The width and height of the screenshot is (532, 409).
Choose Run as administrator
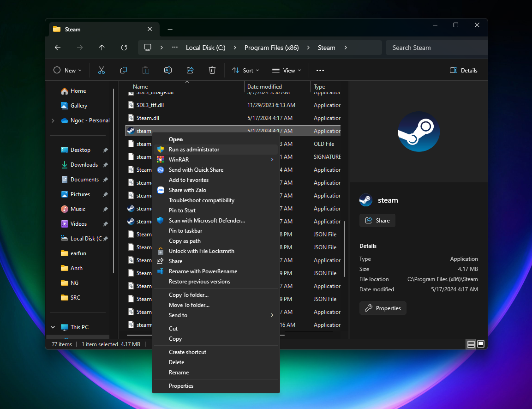(x=216, y=150)
